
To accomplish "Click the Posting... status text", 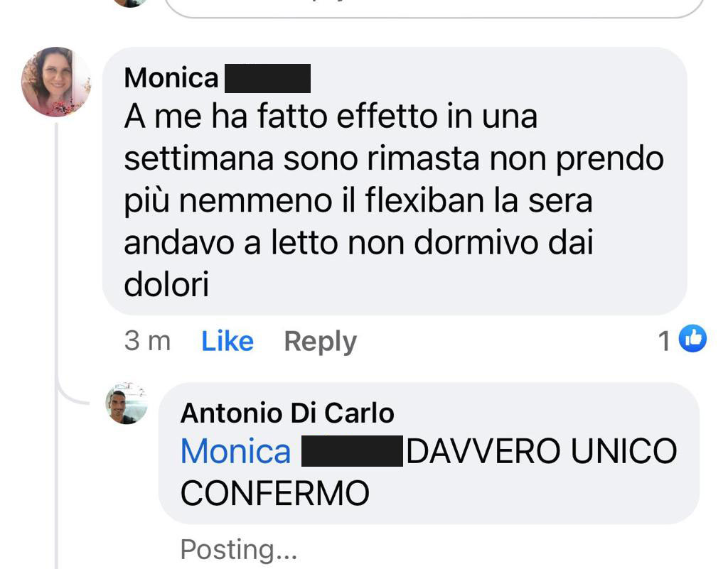I will click(239, 550).
